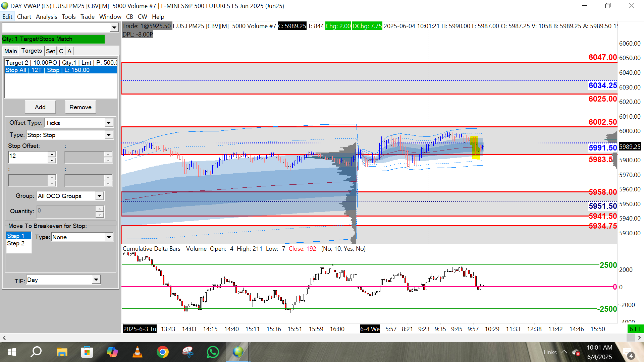Launch VLC media player from the taskbar
The image size is (644, 362).
[x=137, y=352]
